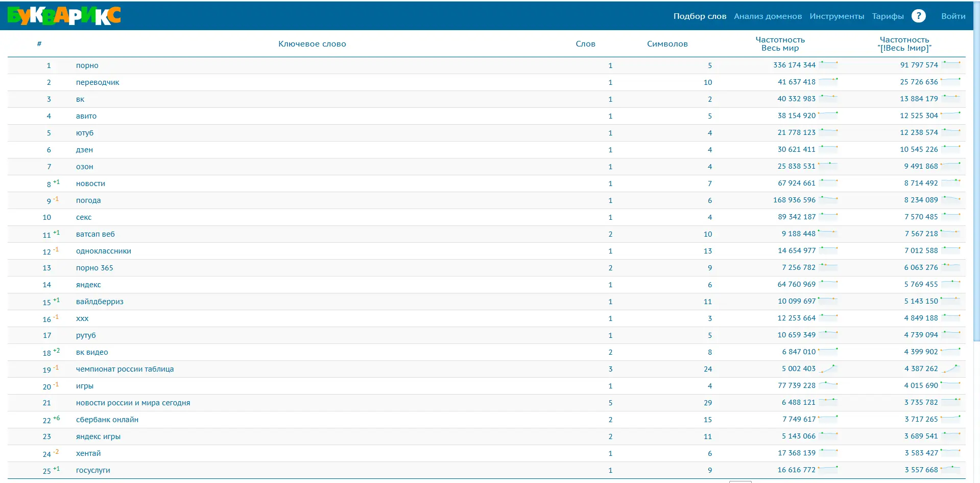Select exact frequency value 3 557 668

click(x=921, y=470)
